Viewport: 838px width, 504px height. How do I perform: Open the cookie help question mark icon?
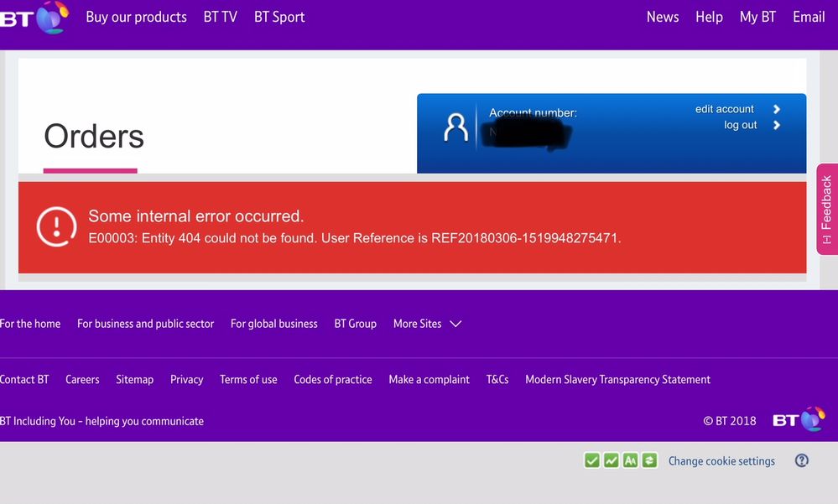coord(802,460)
